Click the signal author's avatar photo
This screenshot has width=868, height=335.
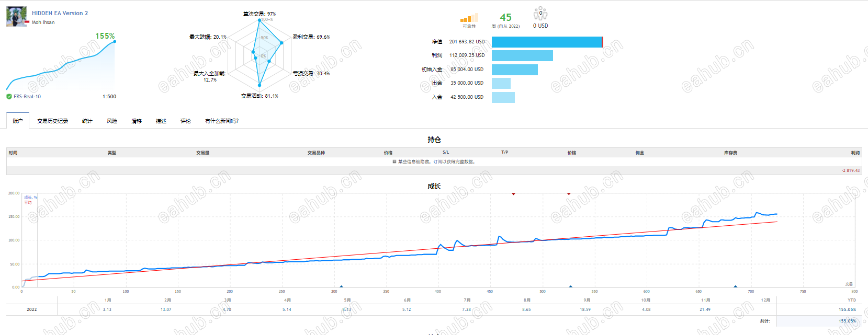[16, 17]
